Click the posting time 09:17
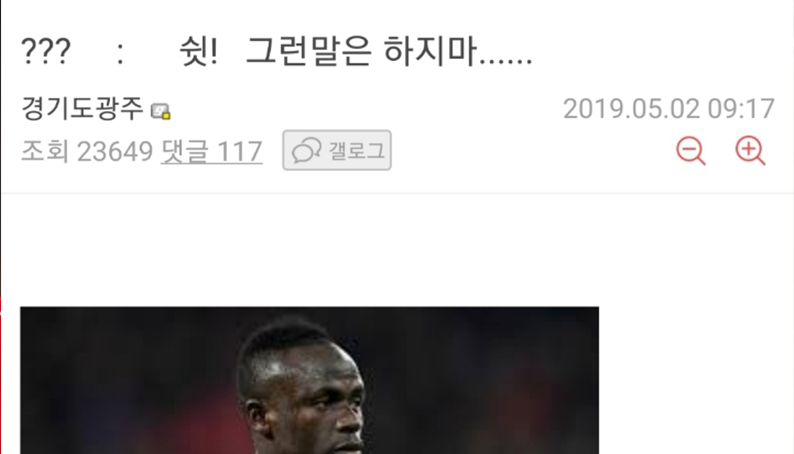Image resolution: width=794 pixels, height=454 pixels. click(741, 109)
